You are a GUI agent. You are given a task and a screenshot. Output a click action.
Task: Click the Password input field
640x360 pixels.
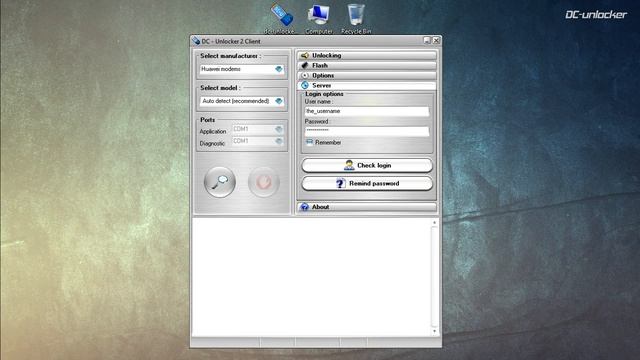coord(367,131)
